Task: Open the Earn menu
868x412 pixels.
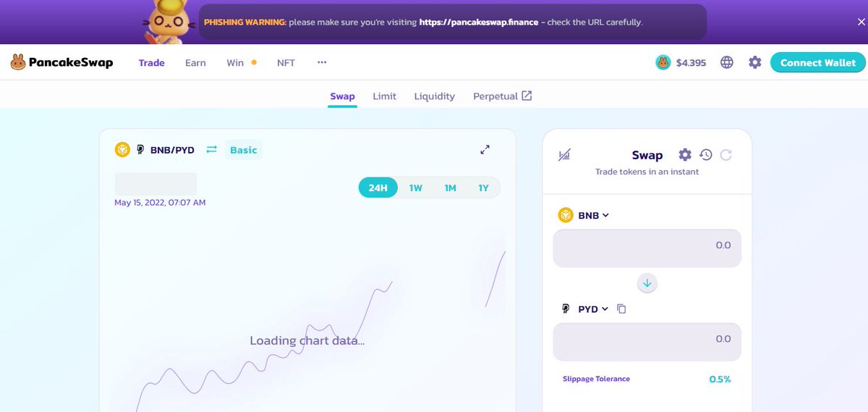Action: (x=195, y=63)
